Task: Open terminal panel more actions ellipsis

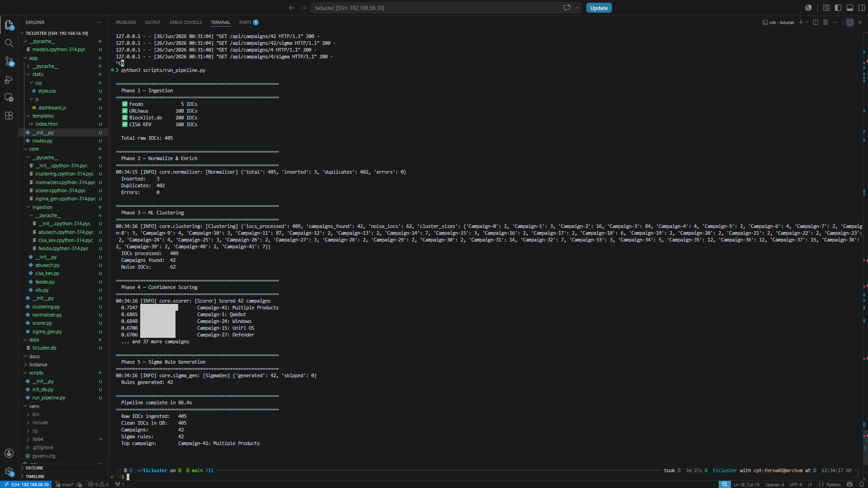Action: click(x=835, y=22)
